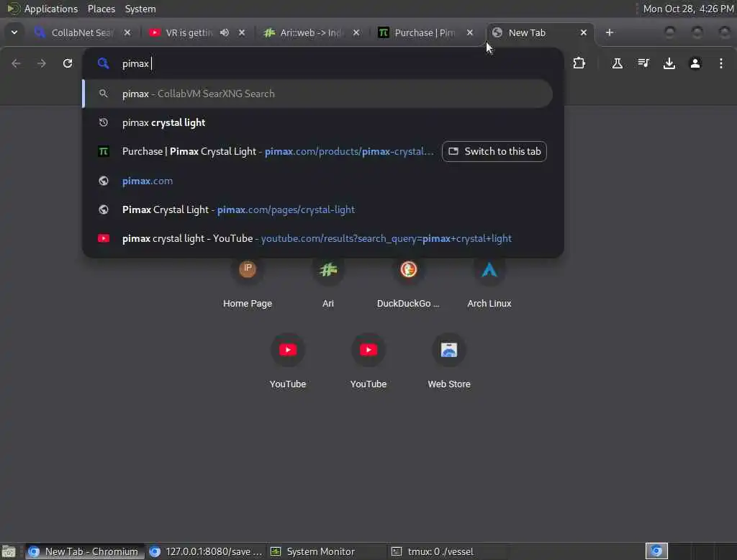This screenshot has height=560, width=737.
Task: Close the Purchase Pimax tab
Action: 469,32
